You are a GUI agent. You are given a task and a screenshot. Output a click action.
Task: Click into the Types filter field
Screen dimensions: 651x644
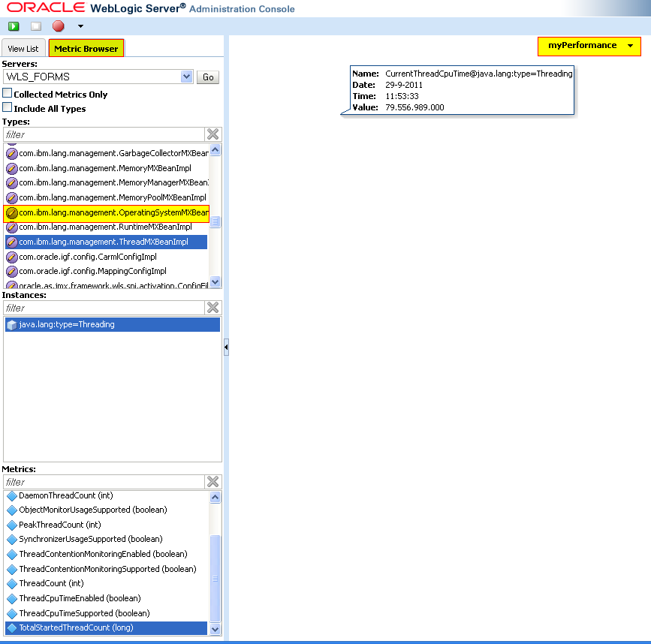pos(104,134)
